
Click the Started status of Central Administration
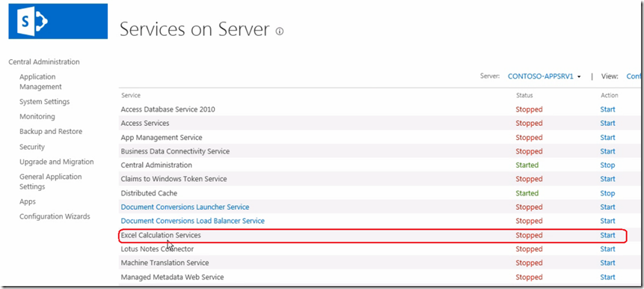(x=527, y=165)
